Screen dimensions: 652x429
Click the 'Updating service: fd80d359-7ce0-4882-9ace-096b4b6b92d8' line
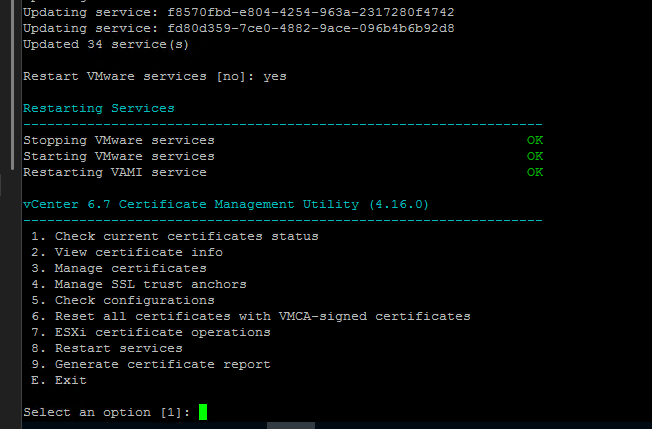pyautogui.click(x=239, y=28)
